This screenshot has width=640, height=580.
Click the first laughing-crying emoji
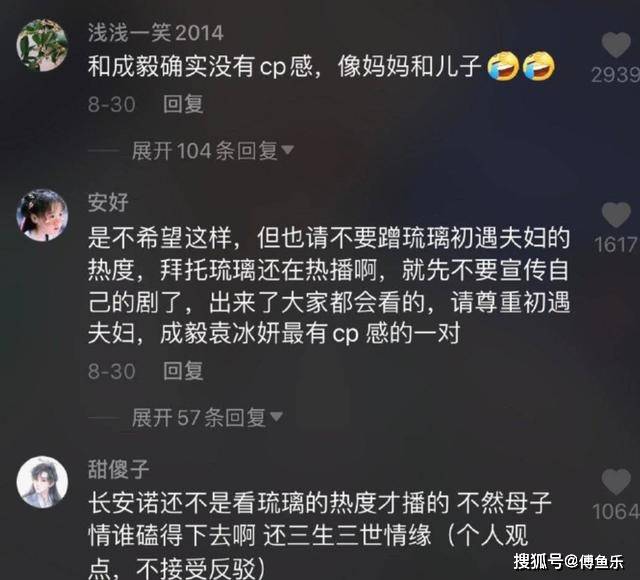(x=503, y=66)
